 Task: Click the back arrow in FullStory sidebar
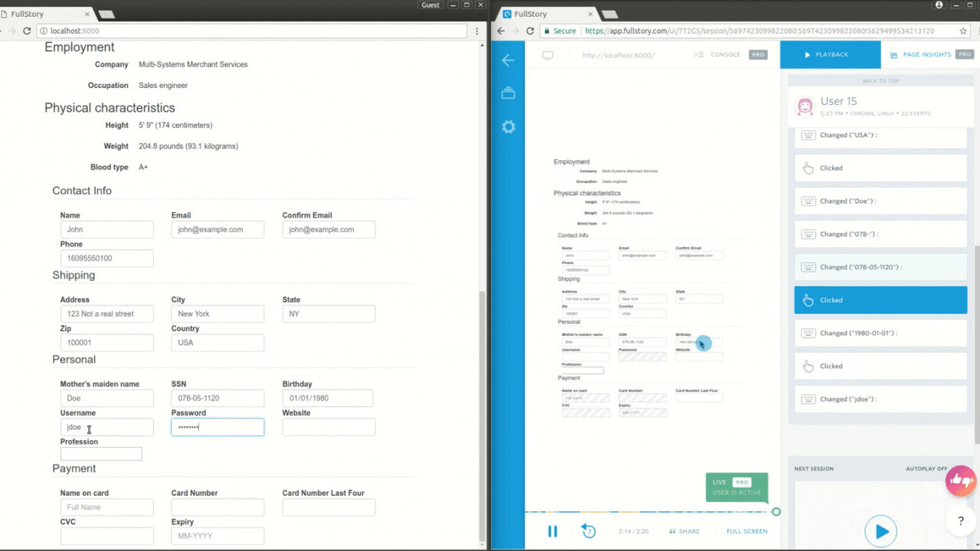point(508,60)
